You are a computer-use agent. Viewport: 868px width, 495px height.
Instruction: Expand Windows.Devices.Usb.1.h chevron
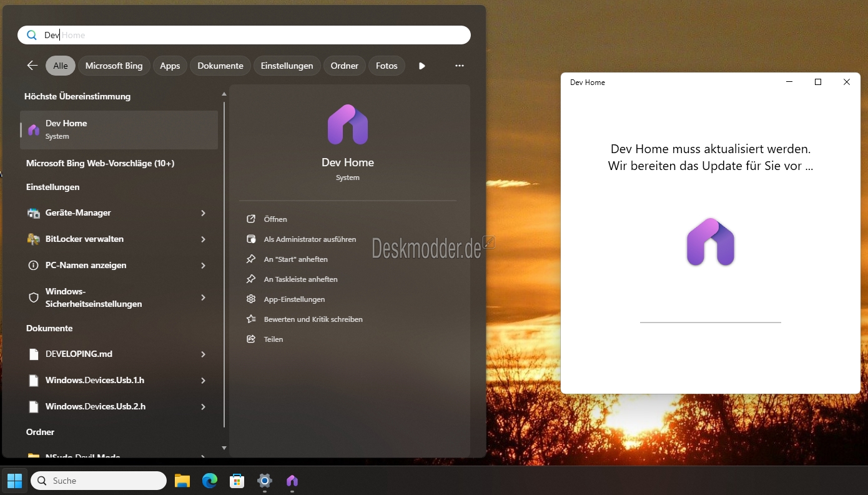[203, 381]
